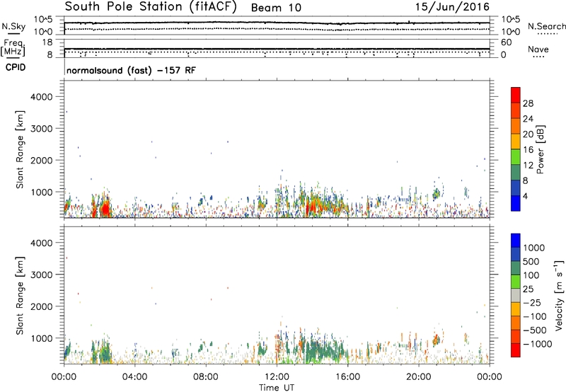This screenshot has height=392, width=566.
Task: Click the solid line sample under N.Sky
Action: tap(13, 34)
